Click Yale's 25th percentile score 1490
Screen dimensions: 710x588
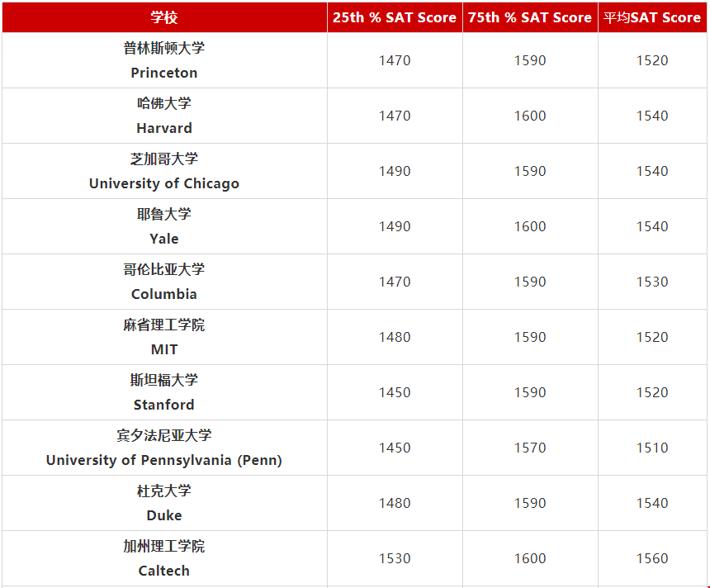click(395, 226)
